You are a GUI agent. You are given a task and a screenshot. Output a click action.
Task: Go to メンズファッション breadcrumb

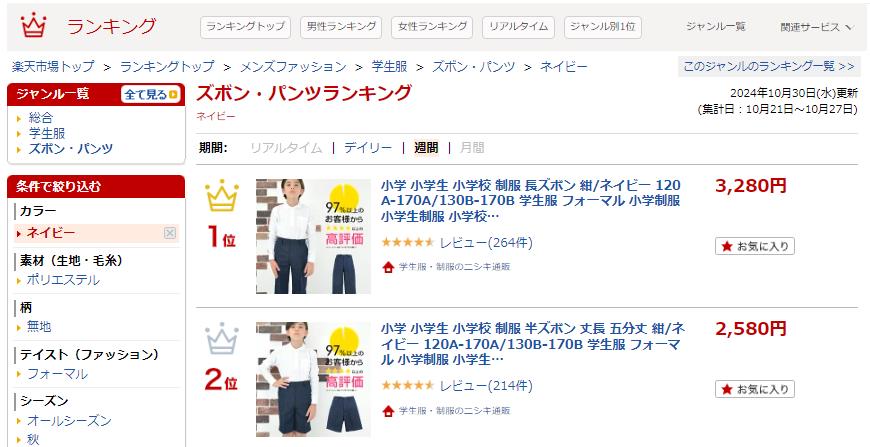coord(293,67)
